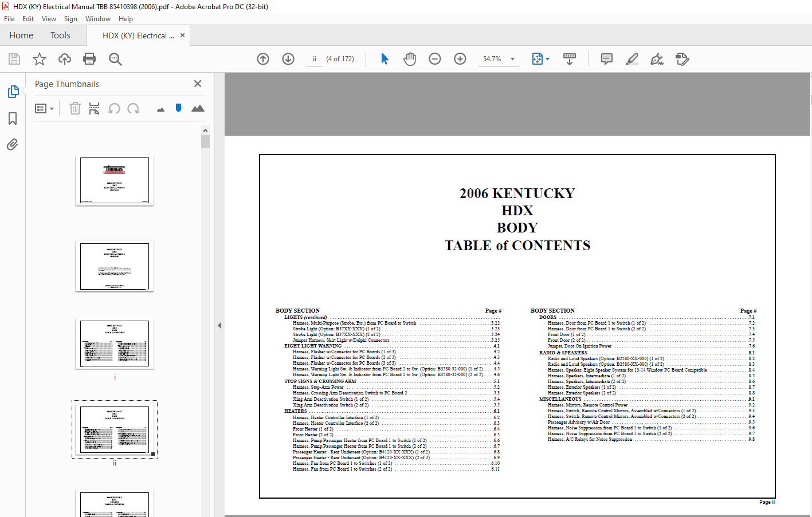Open zoom level dropdown arrow
The image size is (812, 517).
(x=512, y=59)
